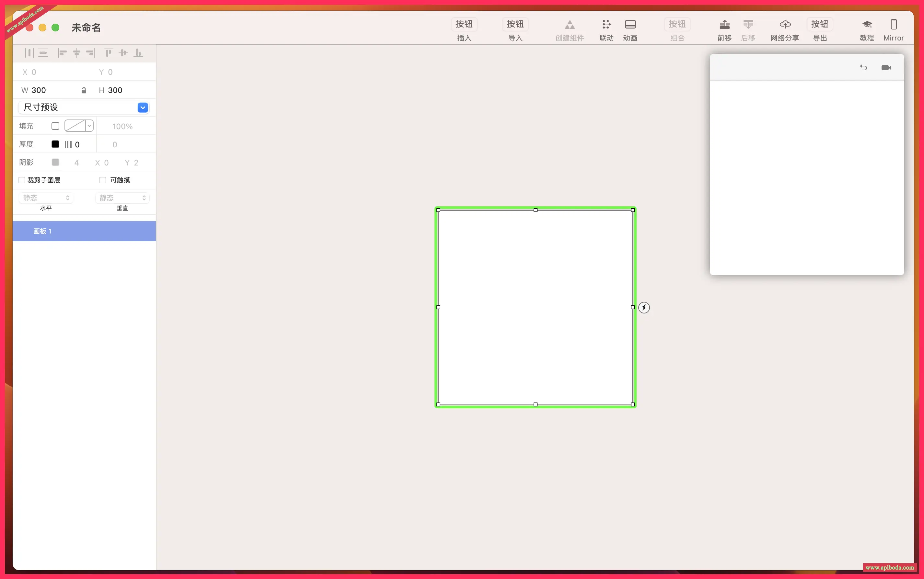Click the video record camera icon
Image resolution: width=924 pixels, height=579 pixels.
[886, 68]
